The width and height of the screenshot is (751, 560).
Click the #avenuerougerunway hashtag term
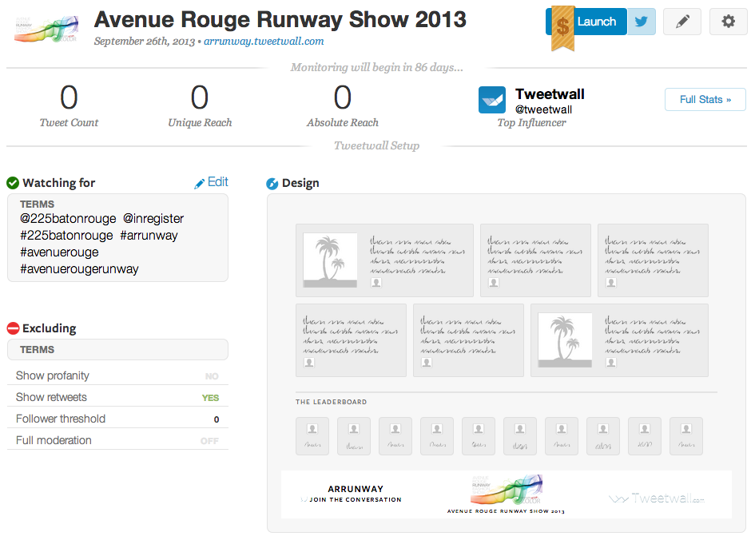pyautogui.click(x=79, y=268)
